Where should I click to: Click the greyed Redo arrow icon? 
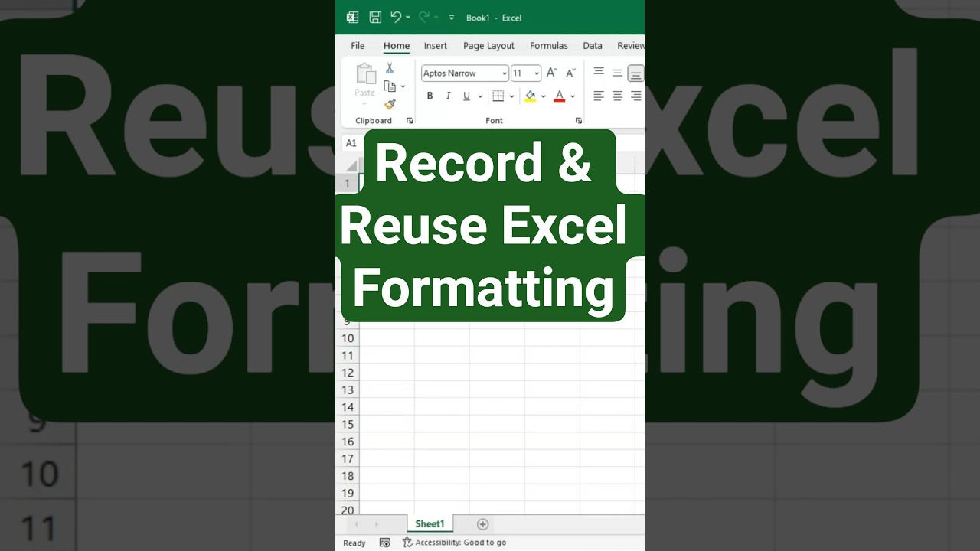click(423, 17)
